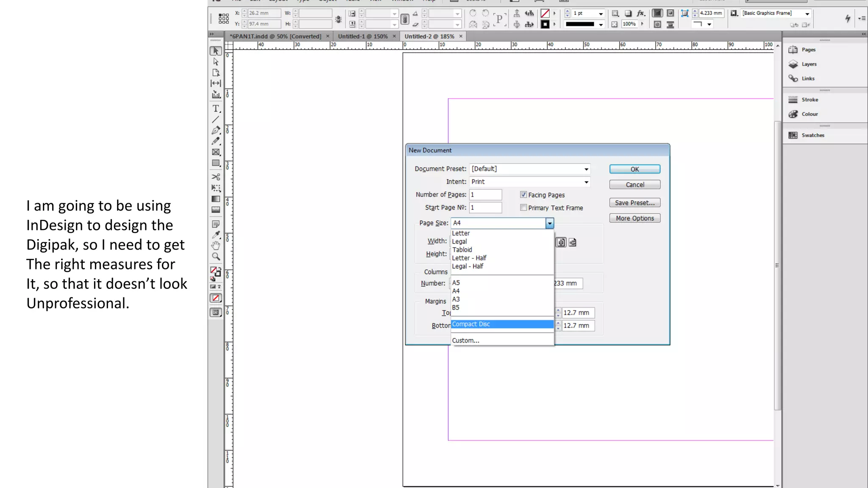The height and width of the screenshot is (488, 868).
Task: Toggle no text wrap icon
Action: 657,13
